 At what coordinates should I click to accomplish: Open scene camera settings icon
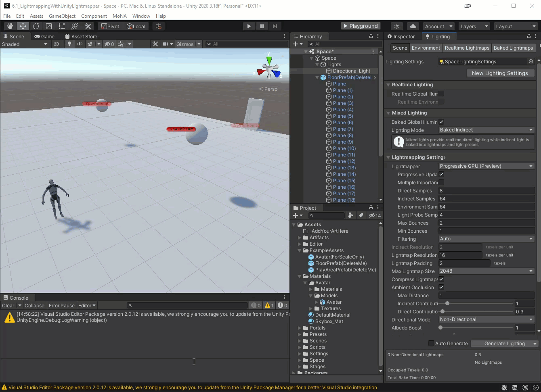tap(166, 44)
